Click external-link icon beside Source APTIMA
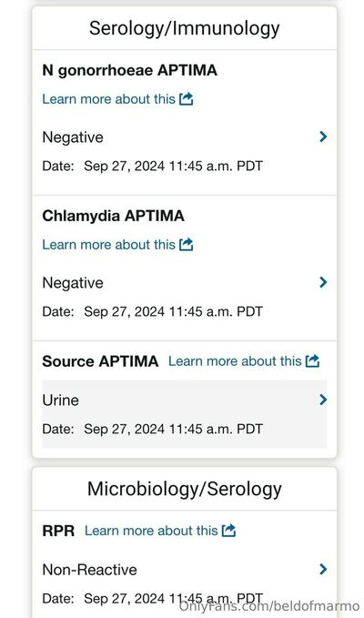Image resolution: width=364 pixels, height=618 pixels. 312,360
